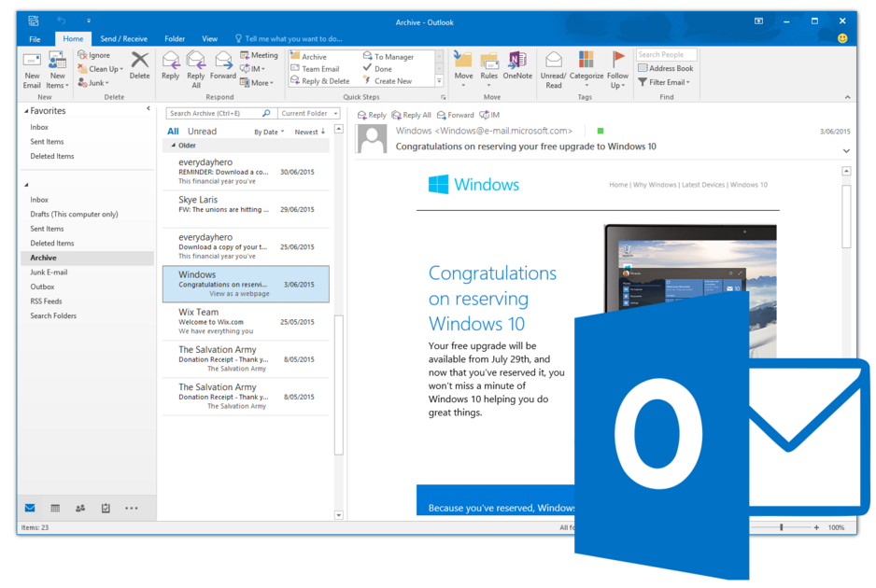
Task: Switch to the Send / Receive tab
Action: click(x=123, y=38)
